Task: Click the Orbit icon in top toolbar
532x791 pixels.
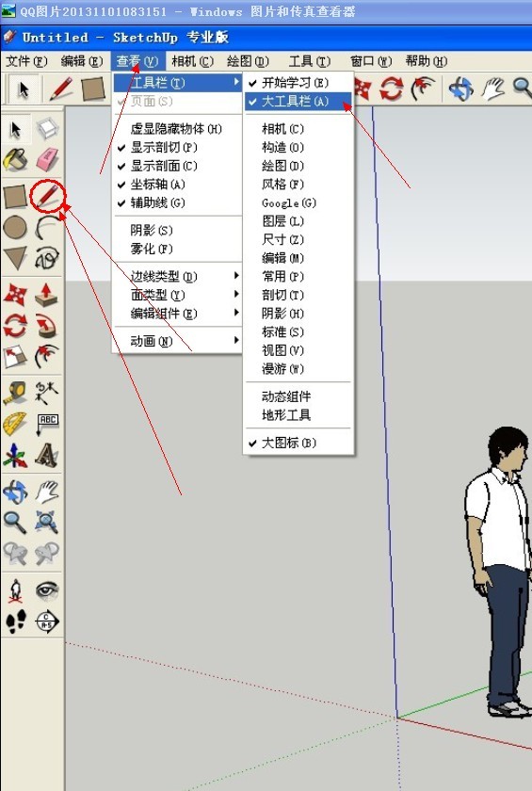Action: pyautogui.click(x=460, y=89)
